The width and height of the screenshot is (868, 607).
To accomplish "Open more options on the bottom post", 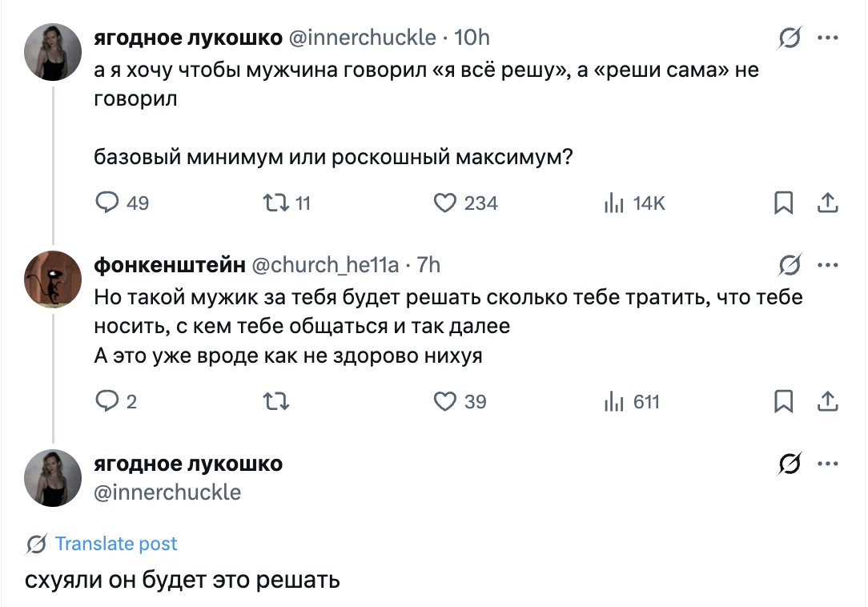I will [827, 464].
